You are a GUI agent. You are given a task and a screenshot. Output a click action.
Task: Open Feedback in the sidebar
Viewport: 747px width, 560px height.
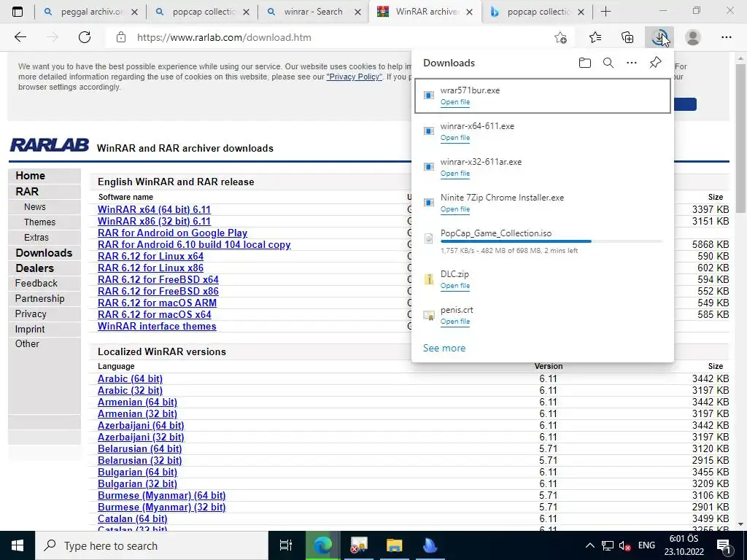[x=36, y=284]
